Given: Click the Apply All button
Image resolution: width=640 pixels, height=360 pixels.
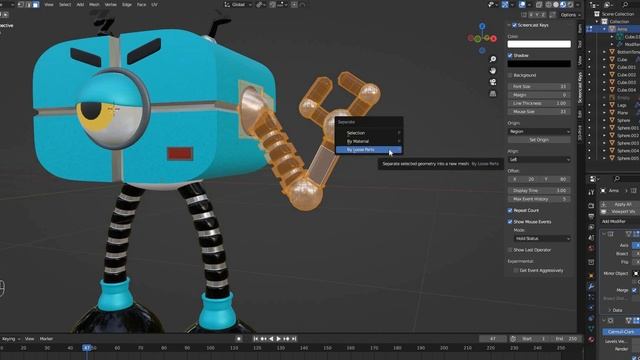Looking at the screenshot, I should (x=620, y=204).
